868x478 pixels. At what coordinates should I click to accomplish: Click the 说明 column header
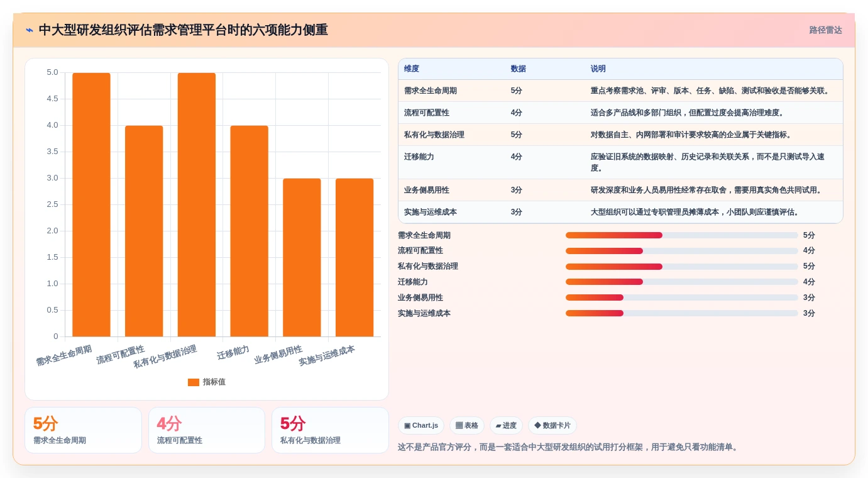[598, 69]
